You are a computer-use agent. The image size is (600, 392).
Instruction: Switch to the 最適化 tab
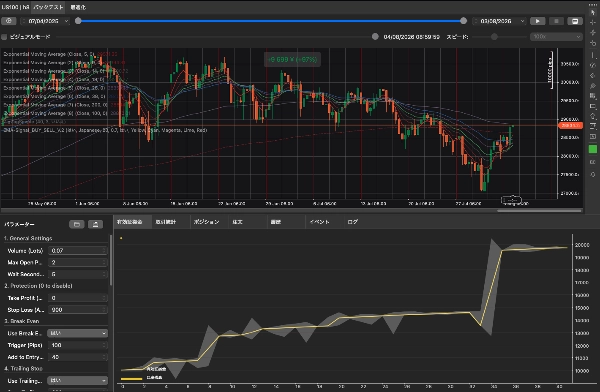pos(78,7)
